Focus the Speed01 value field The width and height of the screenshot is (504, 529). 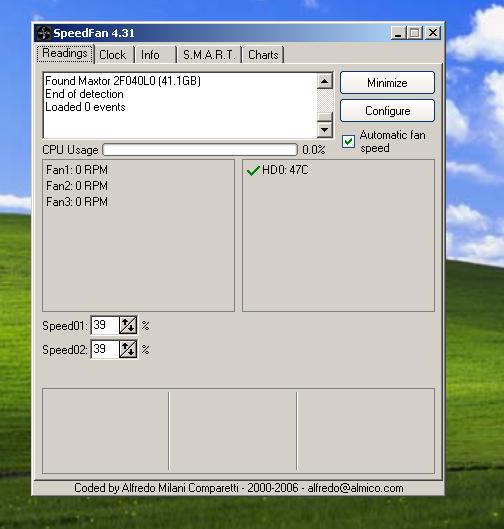click(105, 325)
